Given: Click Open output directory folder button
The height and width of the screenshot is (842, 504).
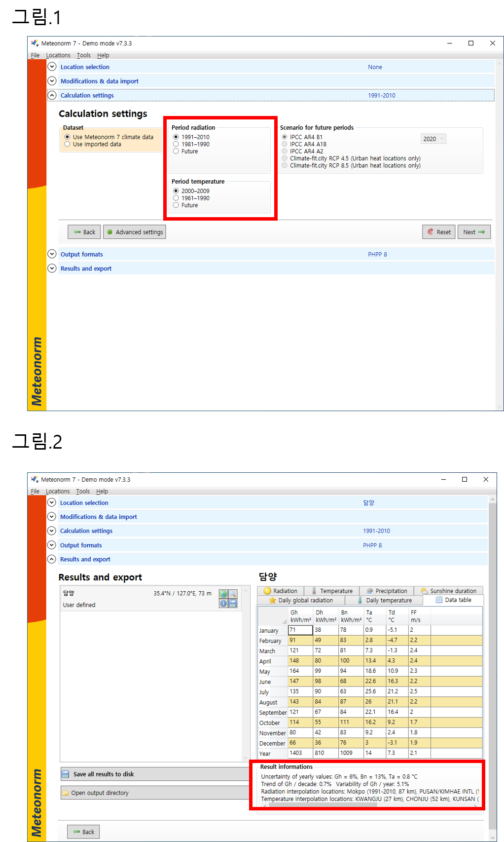Looking at the screenshot, I should click(x=155, y=793).
